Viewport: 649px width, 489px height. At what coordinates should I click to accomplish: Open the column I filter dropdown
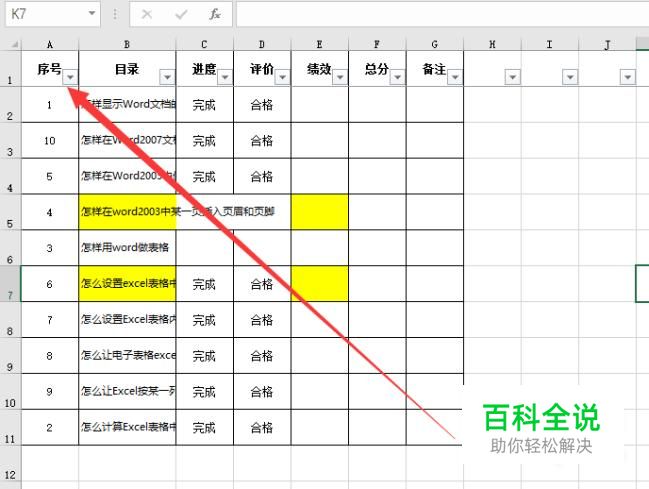tap(570, 77)
